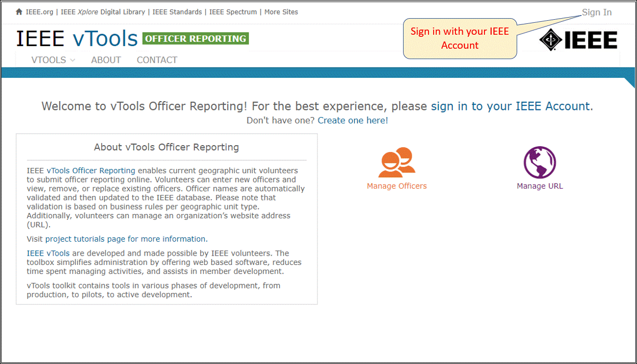Image resolution: width=637 pixels, height=364 pixels.
Task: Open the CONTACT menu item
Action: click(157, 60)
